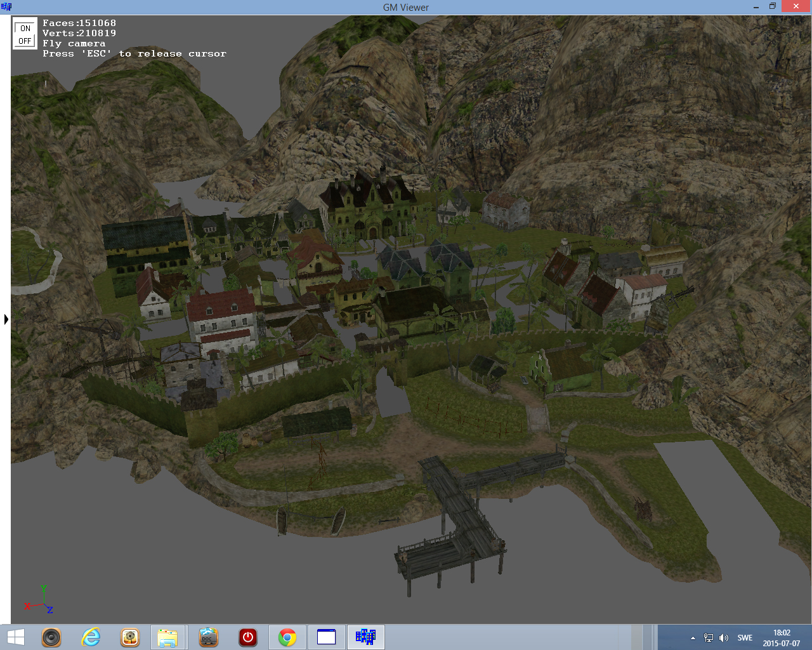Restore down the GM Viewer window
Image resolution: width=812 pixels, height=650 pixels.
(773, 7)
